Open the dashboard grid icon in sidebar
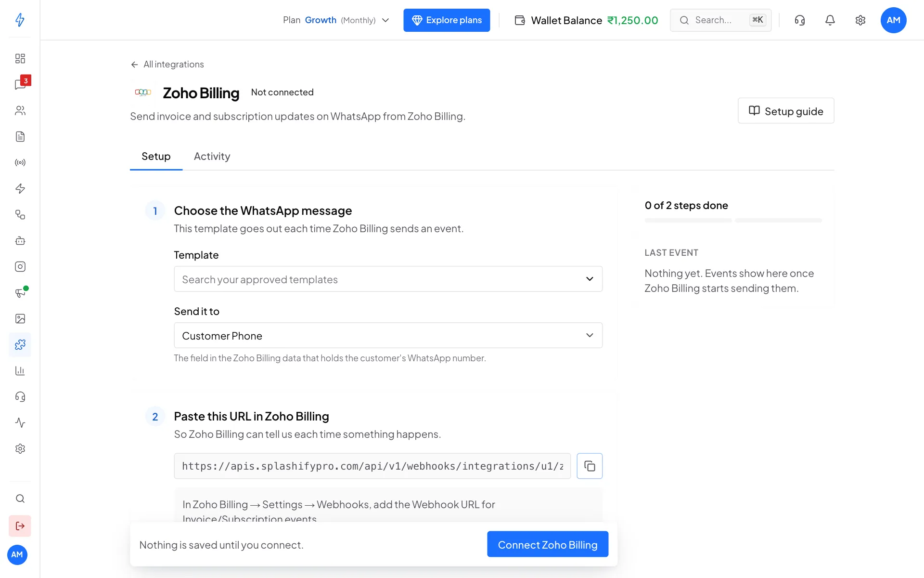The width and height of the screenshot is (924, 578). coord(20,58)
